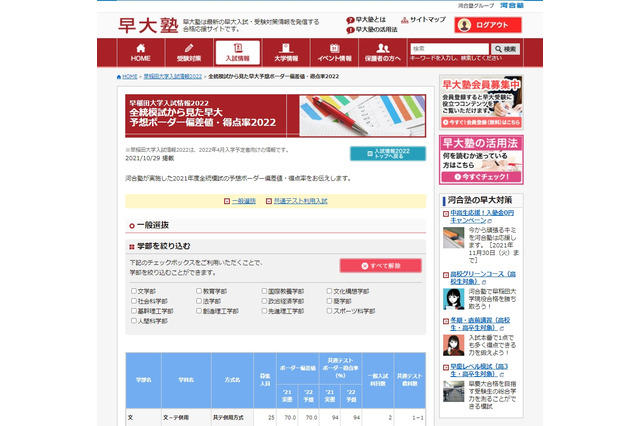Check the スポーツ科学部 checkbox
640x426 pixels.
click(x=329, y=311)
